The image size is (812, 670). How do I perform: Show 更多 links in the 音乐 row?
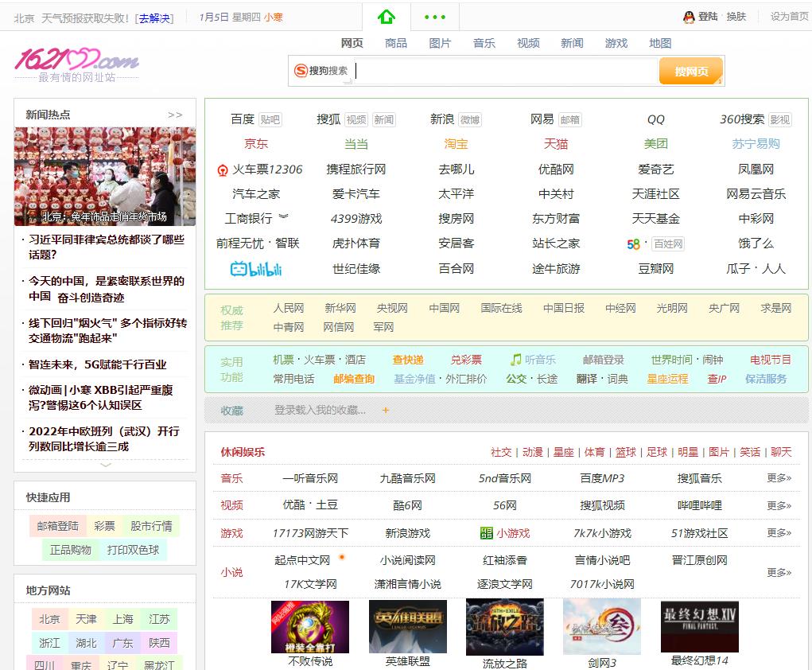tap(779, 477)
